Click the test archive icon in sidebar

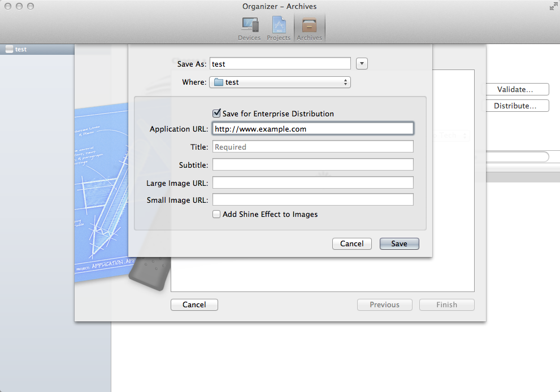(9, 49)
